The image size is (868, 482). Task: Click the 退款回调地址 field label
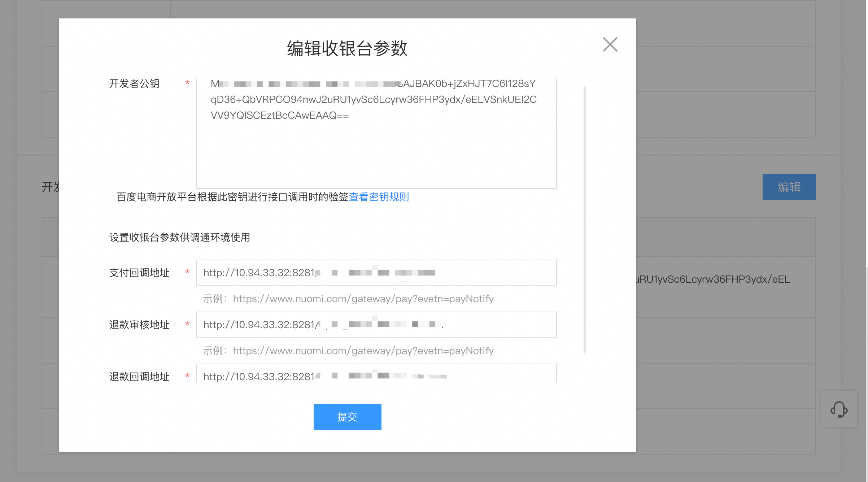pyautogui.click(x=139, y=377)
